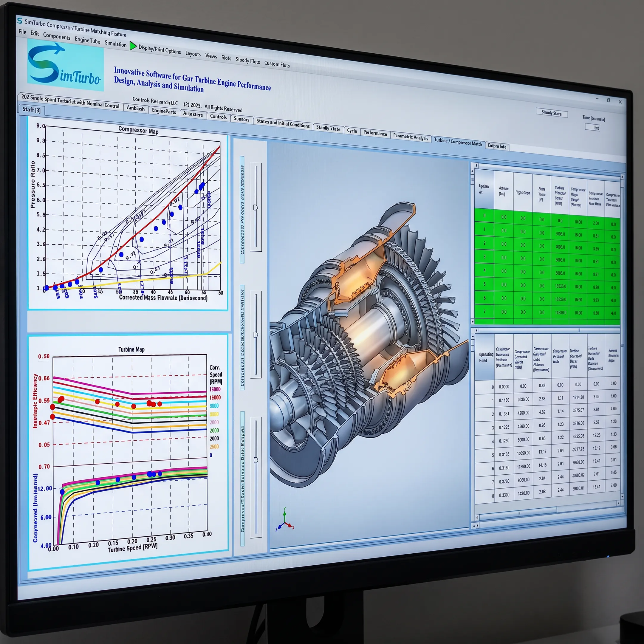
Task: Open the Edit menu
Action: 35,33
